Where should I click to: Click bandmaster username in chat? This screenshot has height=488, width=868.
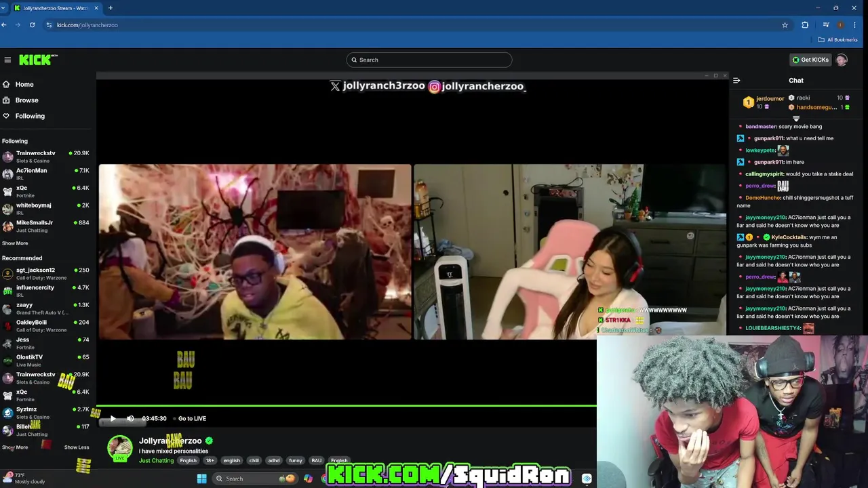coord(761,126)
